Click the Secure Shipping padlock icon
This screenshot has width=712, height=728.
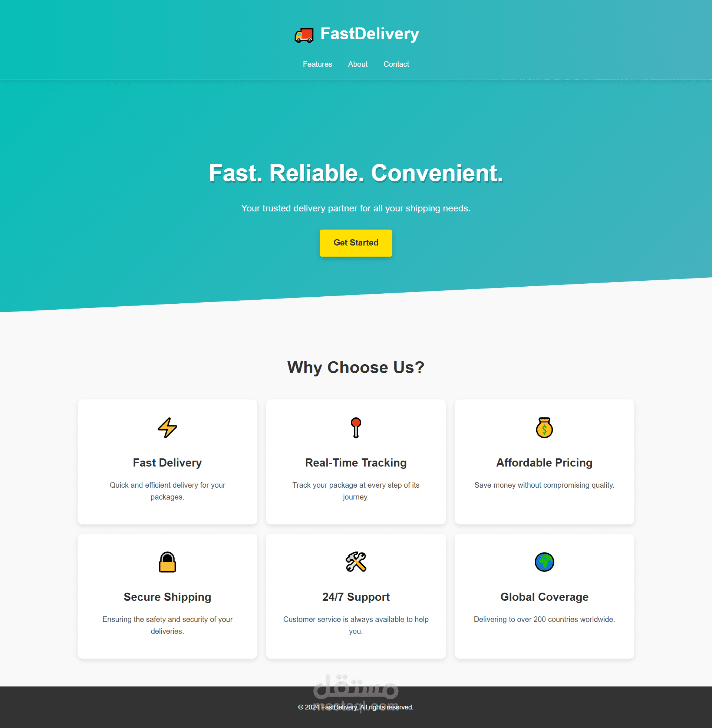point(167,561)
